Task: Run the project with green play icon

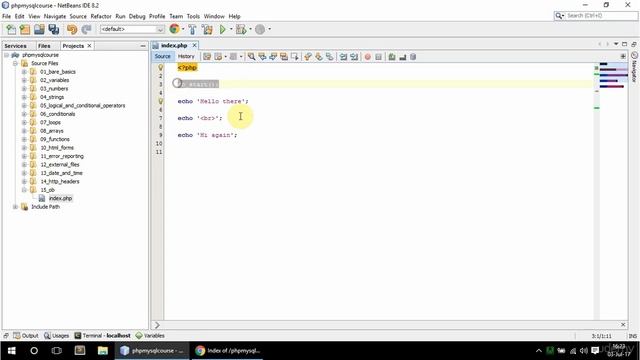Action: 222,29
